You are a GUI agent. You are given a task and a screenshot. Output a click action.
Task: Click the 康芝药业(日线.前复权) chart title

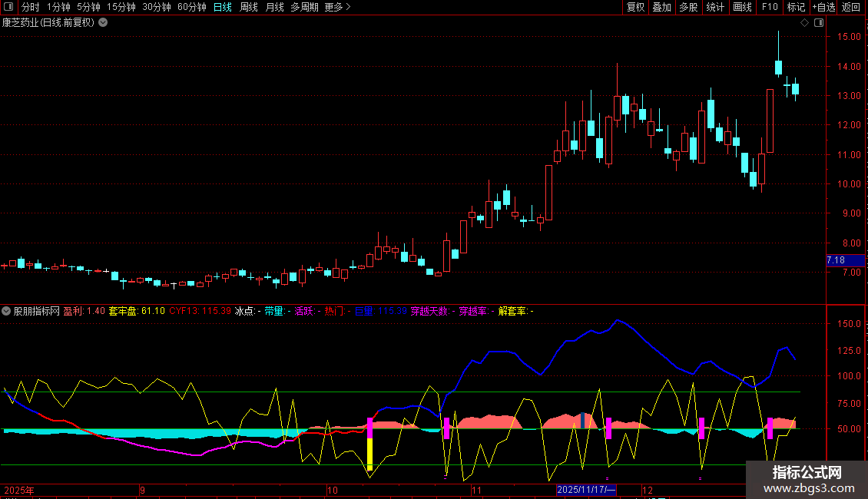pos(48,23)
